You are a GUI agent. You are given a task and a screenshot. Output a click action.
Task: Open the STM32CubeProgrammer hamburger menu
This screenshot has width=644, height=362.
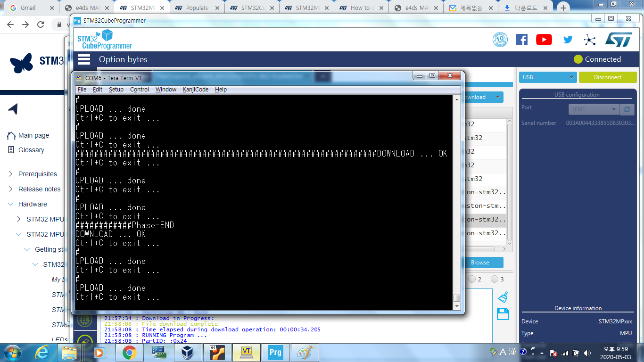(x=84, y=59)
